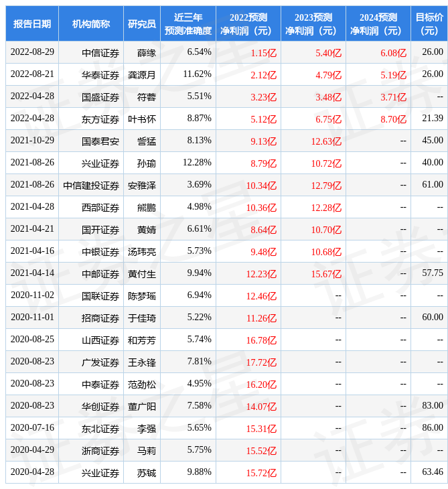Viewport: 448px width, 489px height.
Task: Click target price 63.46
Action: click(x=433, y=472)
